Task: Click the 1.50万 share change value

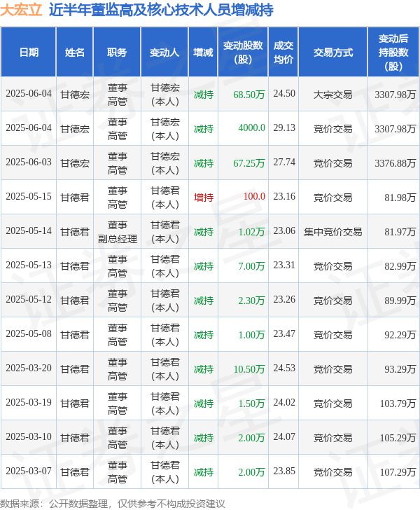Action: tap(251, 404)
